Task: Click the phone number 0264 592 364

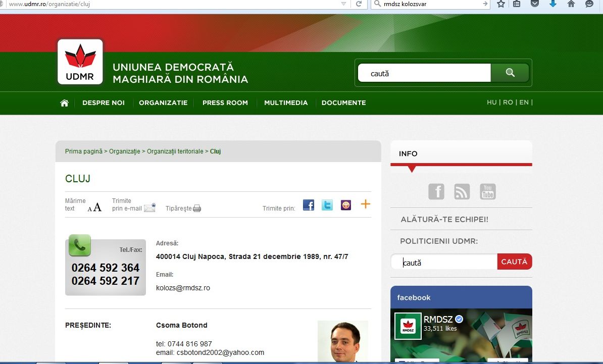Action: [x=106, y=268]
